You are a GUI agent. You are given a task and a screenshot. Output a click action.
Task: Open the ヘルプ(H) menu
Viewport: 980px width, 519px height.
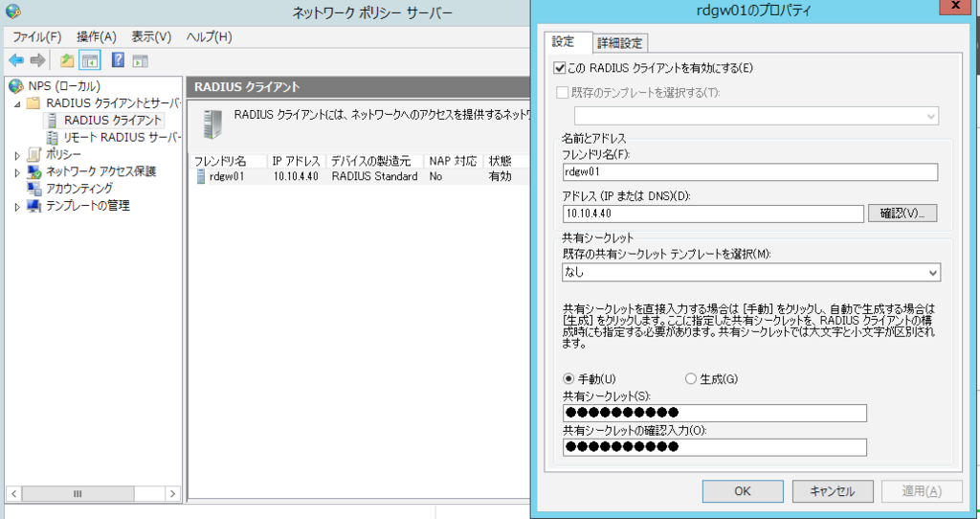coord(209,37)
